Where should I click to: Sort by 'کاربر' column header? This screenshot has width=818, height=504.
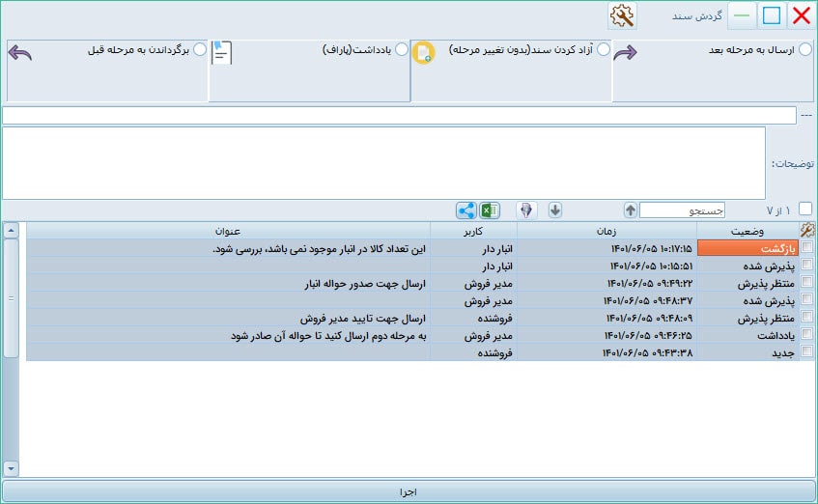(x=473, y=231)
